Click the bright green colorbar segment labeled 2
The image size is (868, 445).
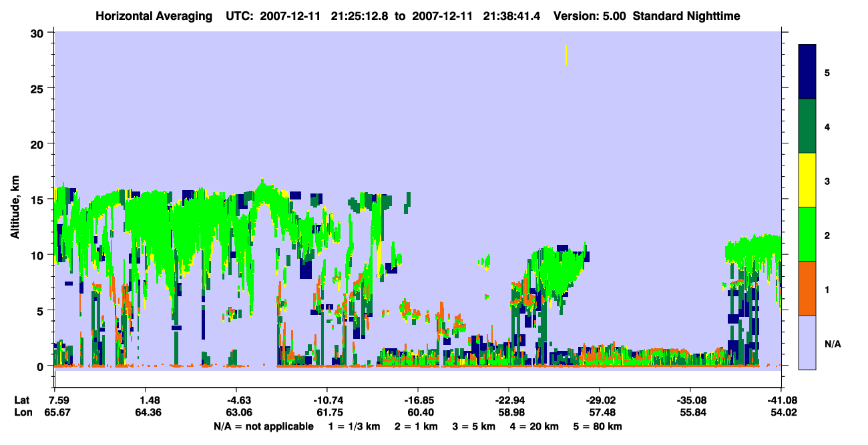click(807, 234)
